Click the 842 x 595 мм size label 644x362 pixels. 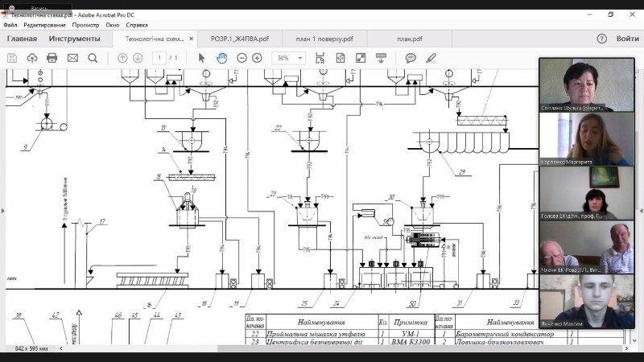tap(31, 348)
